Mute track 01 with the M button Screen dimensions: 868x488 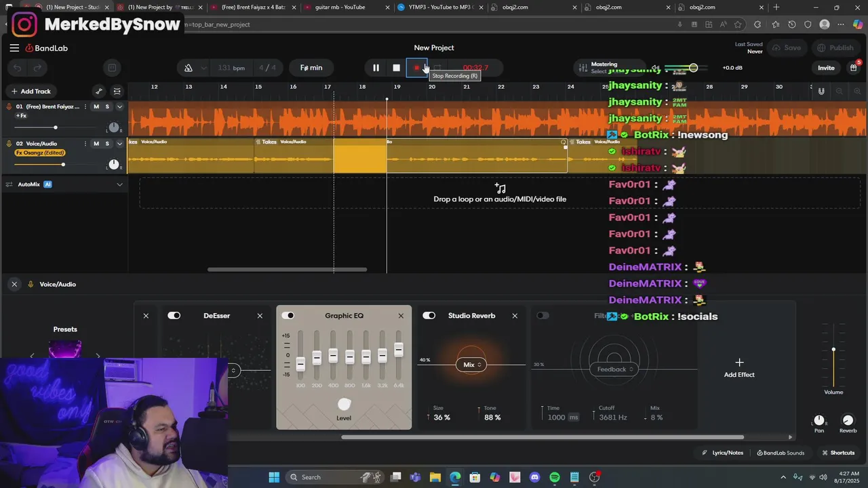tap(96, 106)
